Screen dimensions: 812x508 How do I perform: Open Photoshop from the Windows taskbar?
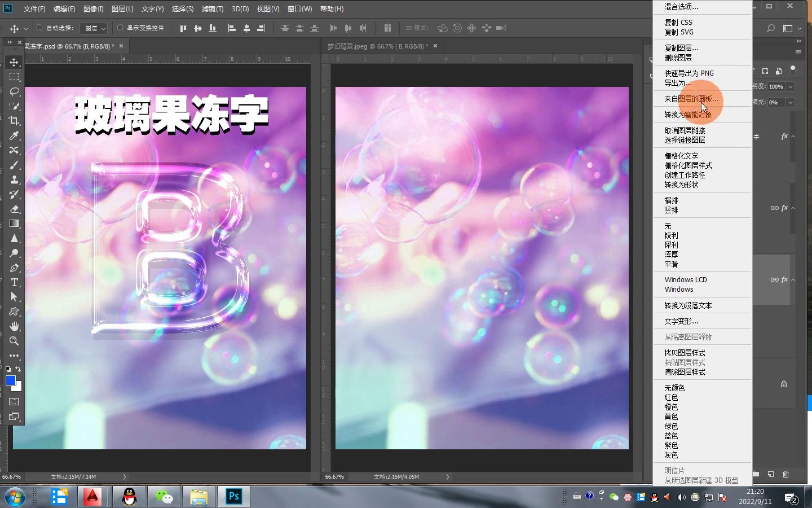(233, 497)
